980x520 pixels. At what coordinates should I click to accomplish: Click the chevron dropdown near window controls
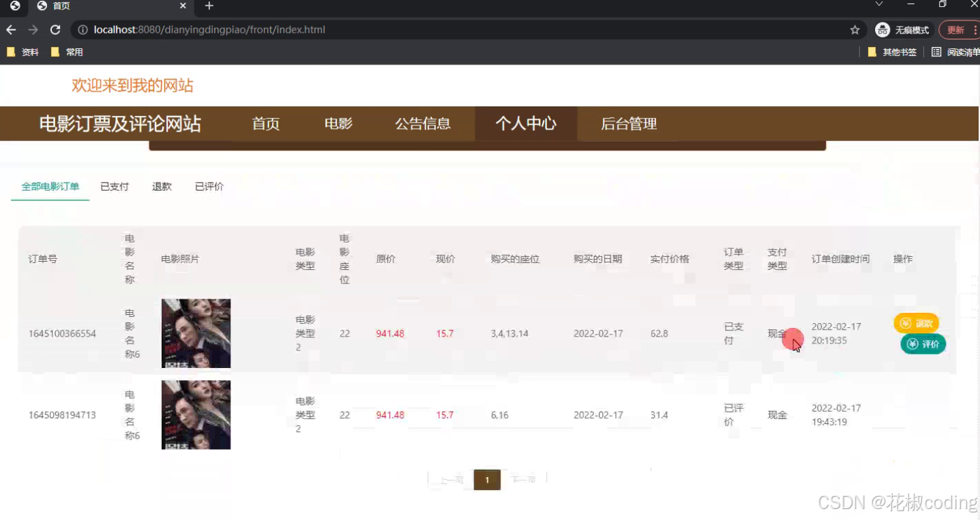pyautogui.click(x=880, y=6)
